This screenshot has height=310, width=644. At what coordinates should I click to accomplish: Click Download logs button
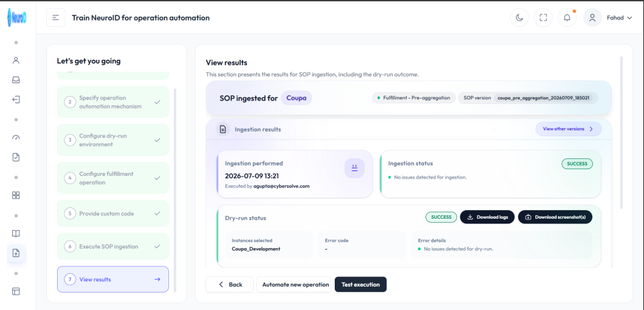487,217
